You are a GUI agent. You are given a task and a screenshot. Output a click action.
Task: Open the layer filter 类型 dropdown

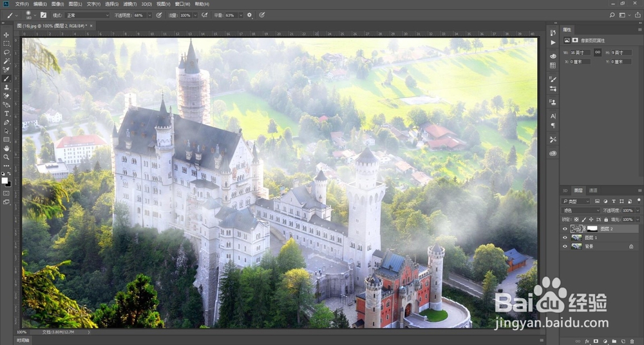click(x=576, y=201)
